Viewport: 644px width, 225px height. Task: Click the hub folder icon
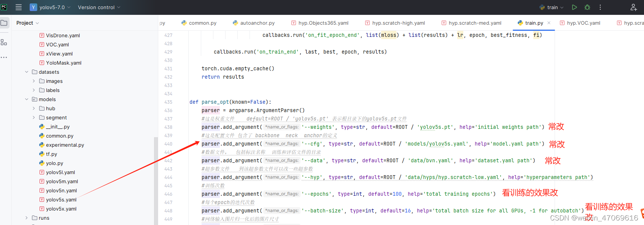42,108
